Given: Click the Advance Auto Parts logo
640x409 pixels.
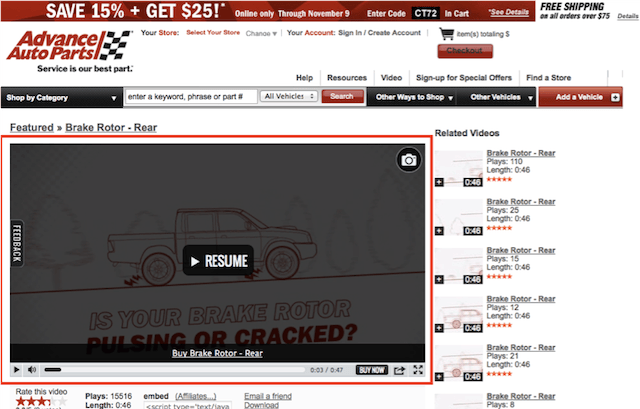Looking at the screenshot, I should click(x=68, y=48).
